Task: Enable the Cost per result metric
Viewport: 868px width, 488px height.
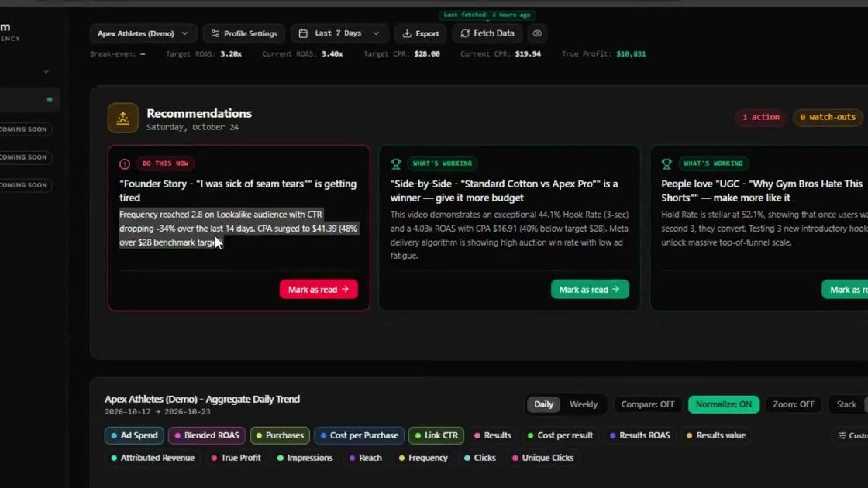Action: point(560,435)
